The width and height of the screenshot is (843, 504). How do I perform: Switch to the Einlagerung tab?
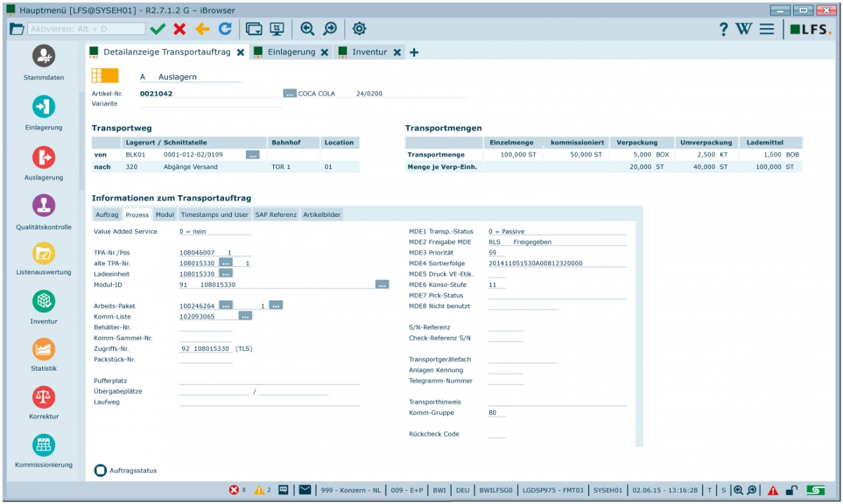(x=291, y=52)
